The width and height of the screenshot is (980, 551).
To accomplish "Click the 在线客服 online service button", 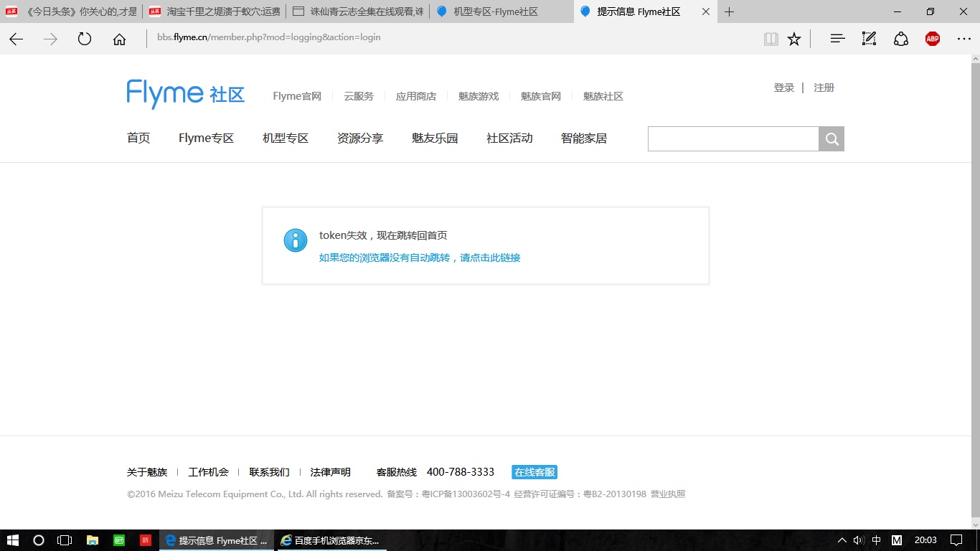I will pyautogui.click(x=534, y=471).
